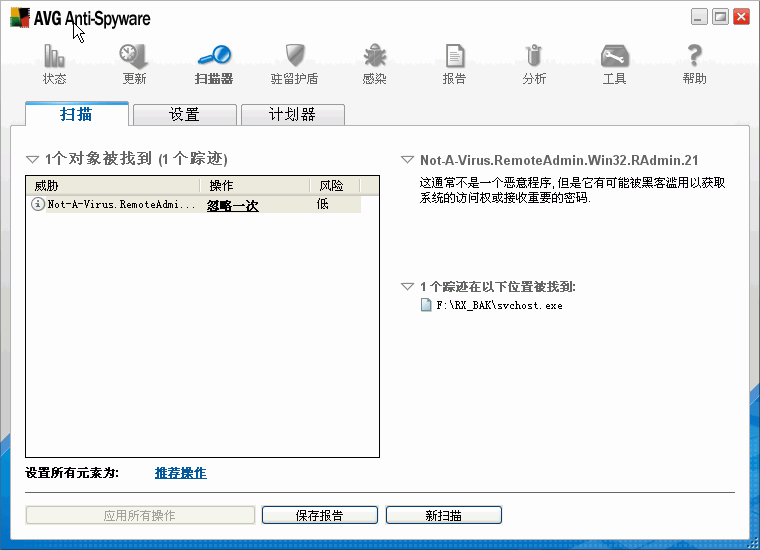Open the 分析 (Analysis) icon
The image size is (760, 550).
[x=534, y=56]
